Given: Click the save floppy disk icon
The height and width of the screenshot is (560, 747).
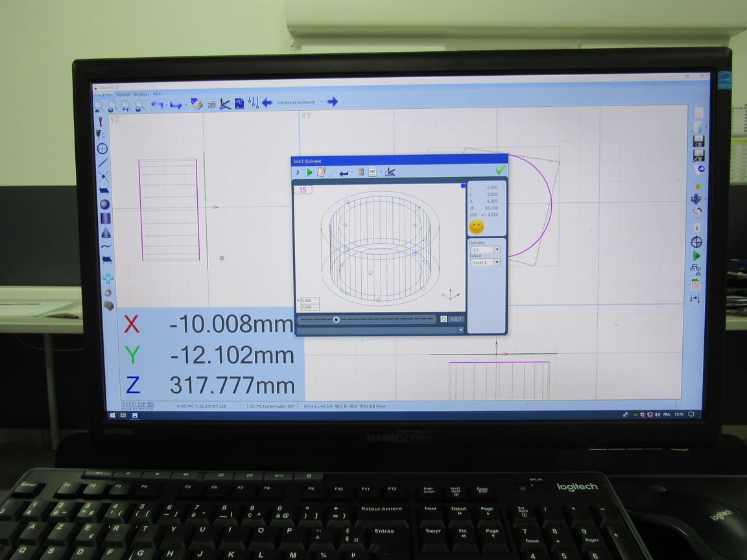Looking at the screenshot, I should coord(698,141).
